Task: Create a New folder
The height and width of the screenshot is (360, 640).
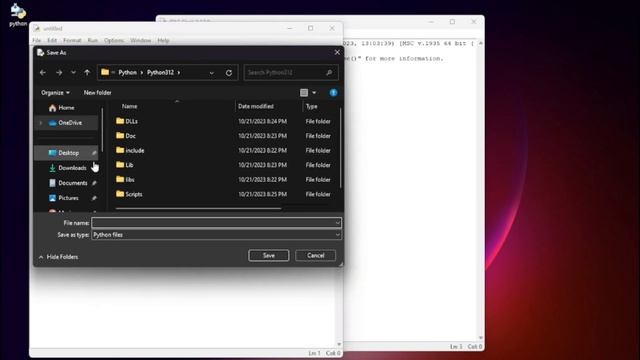Action: pos(98,93)
